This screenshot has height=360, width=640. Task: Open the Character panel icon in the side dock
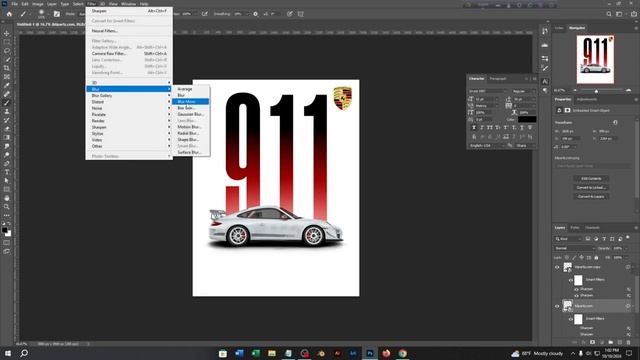point(545,82)
